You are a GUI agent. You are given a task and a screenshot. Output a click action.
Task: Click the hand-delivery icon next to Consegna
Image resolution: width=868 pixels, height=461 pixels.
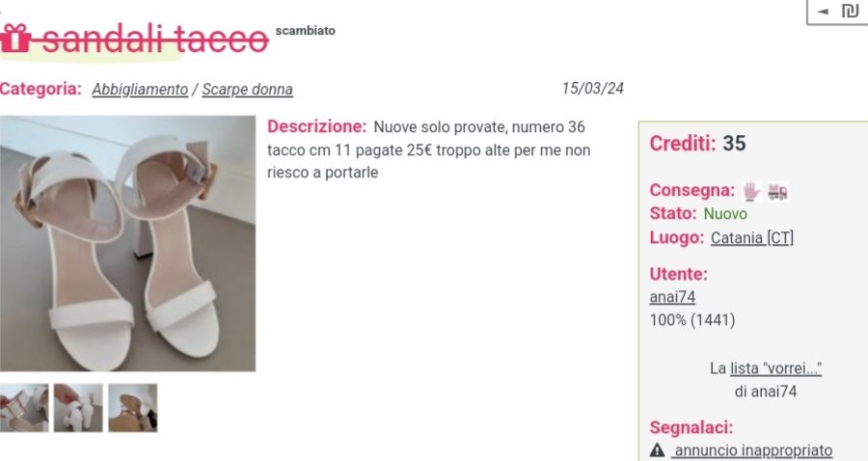pyautogui.click(x=750, y=192)
